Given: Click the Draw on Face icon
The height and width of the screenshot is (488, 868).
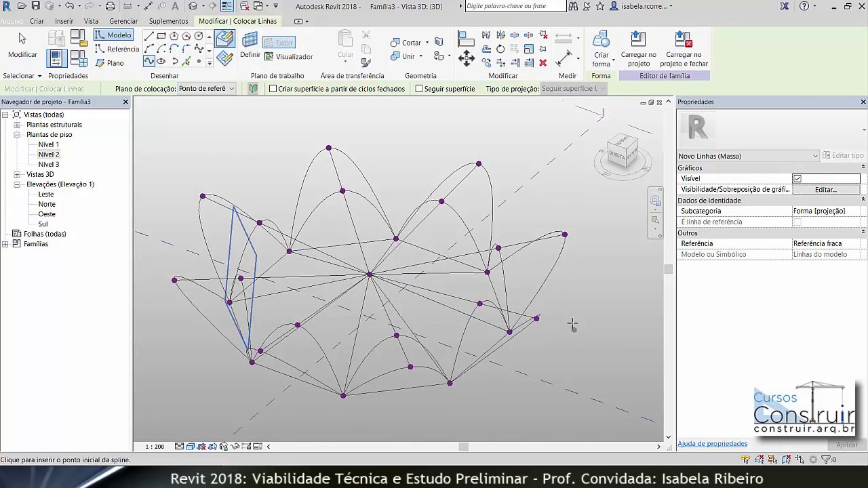Looking at the screenshot, I should (x=224, y=40).
